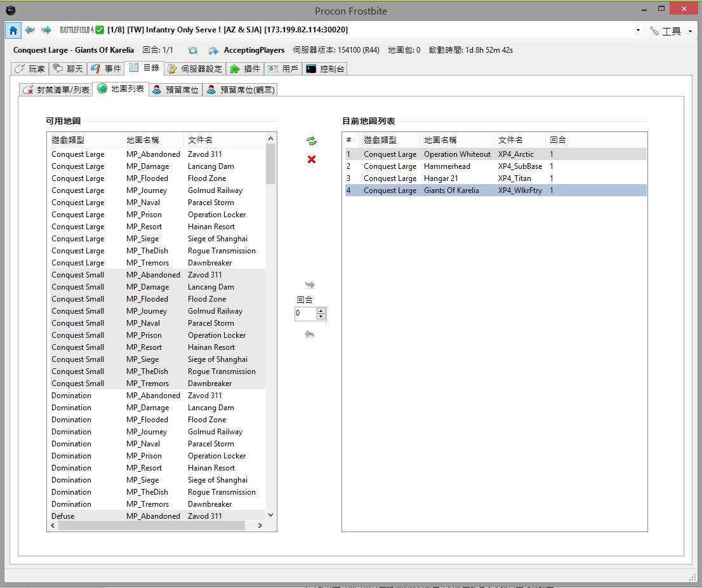Sort available maps by 文件名 column header
The width and height of the screenshot is (702, 588).
[x=224, y=140]
